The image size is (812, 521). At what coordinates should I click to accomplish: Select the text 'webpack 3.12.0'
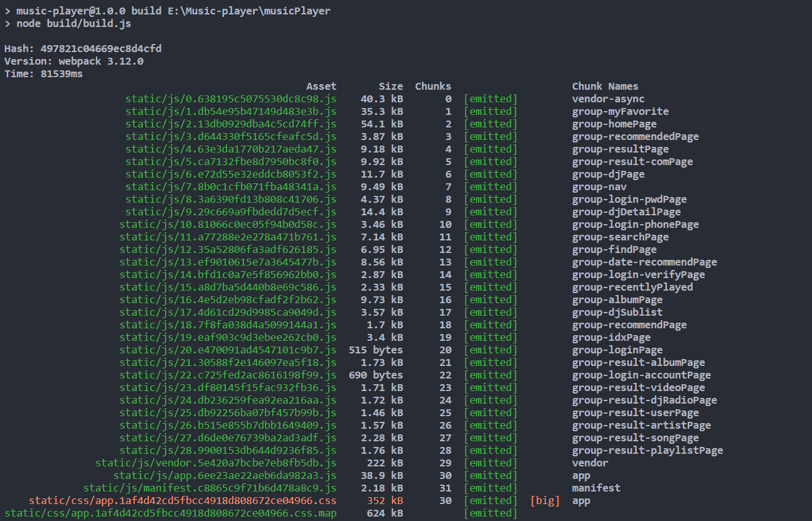tap(101, 62)
